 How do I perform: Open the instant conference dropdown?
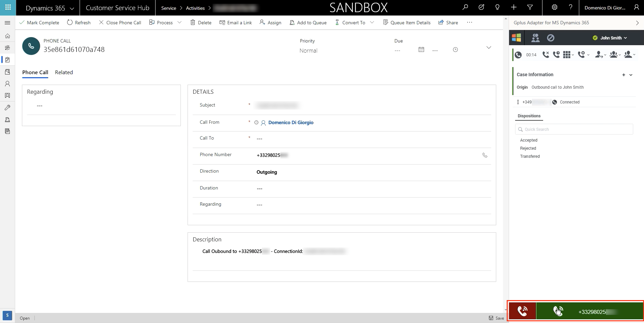pos(615,55)
